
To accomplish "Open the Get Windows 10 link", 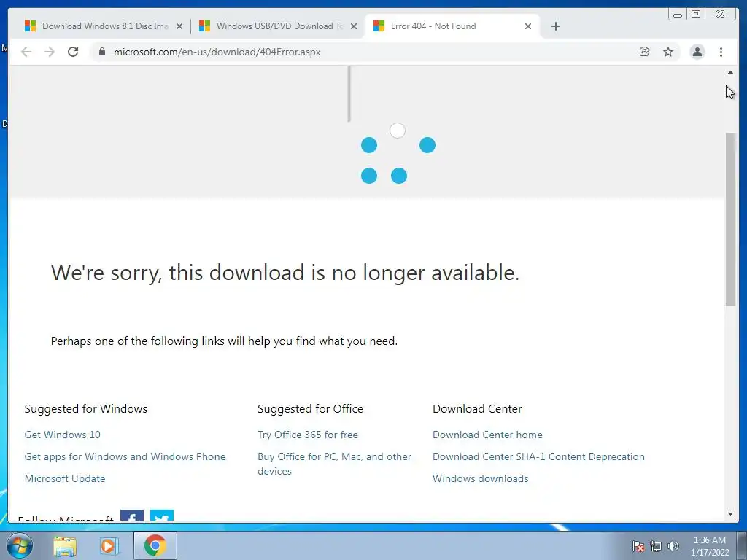I will click(63, 435).
